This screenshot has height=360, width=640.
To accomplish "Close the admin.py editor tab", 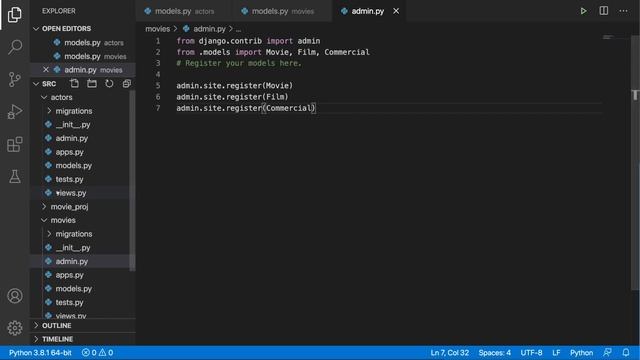I will [x=396, y=11].
